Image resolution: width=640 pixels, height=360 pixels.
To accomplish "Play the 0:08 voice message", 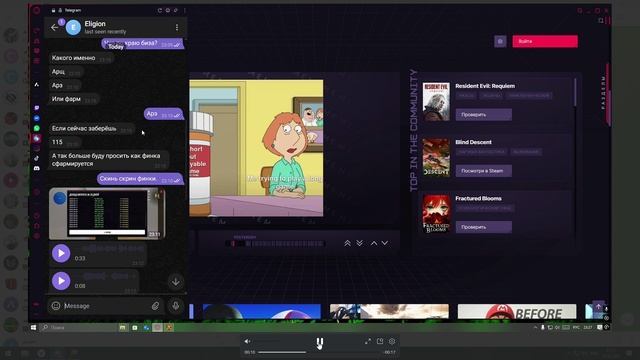I will coord(61,281).
